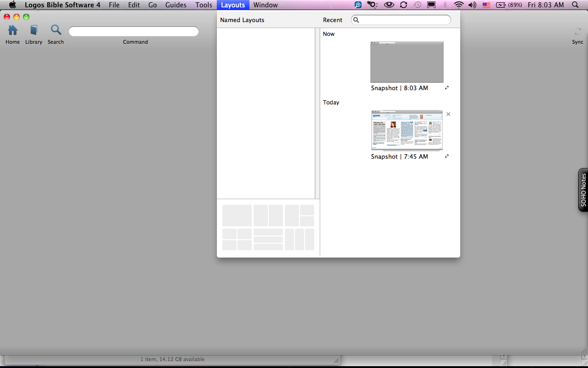Click the volume icon in the menu bar
Viewport: 588px width, 368px height.
point(472,5)
